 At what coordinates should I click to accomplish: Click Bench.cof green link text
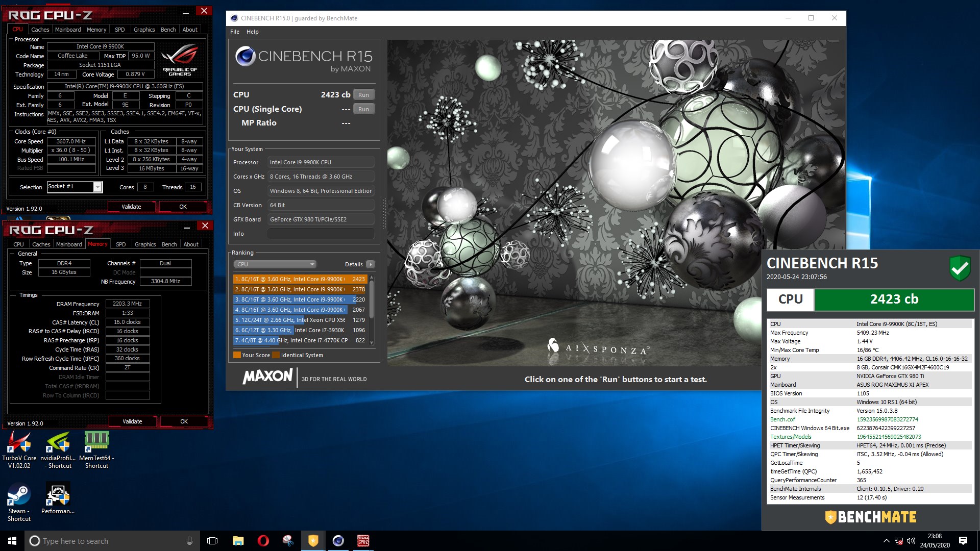[x=782, y=419]
